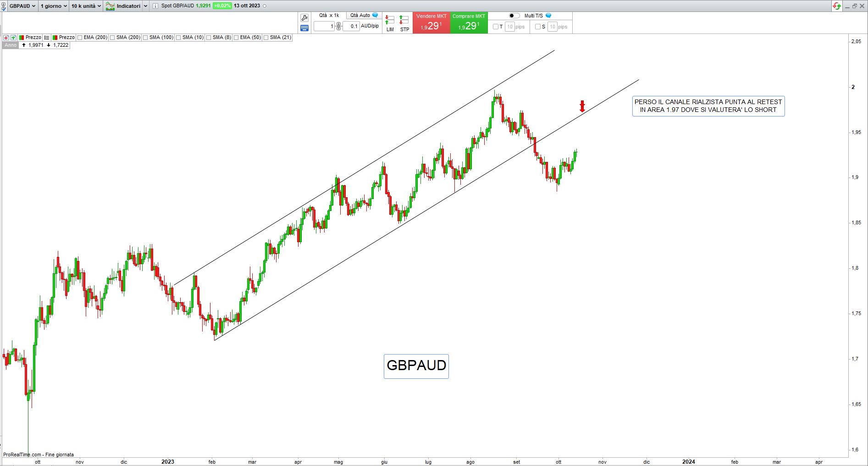
Task: Click the S pips value field
Action: tap(553, 27)
